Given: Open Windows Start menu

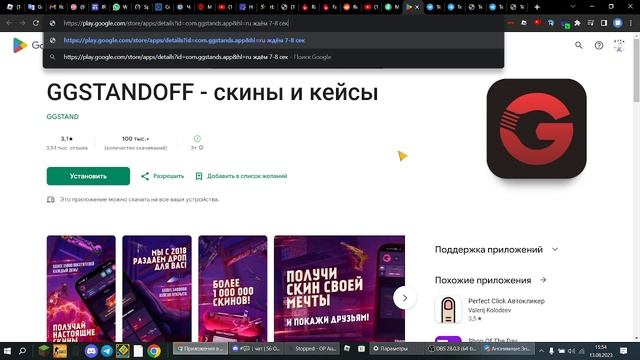Looking at the screenshot, I should tap(7, 351).
